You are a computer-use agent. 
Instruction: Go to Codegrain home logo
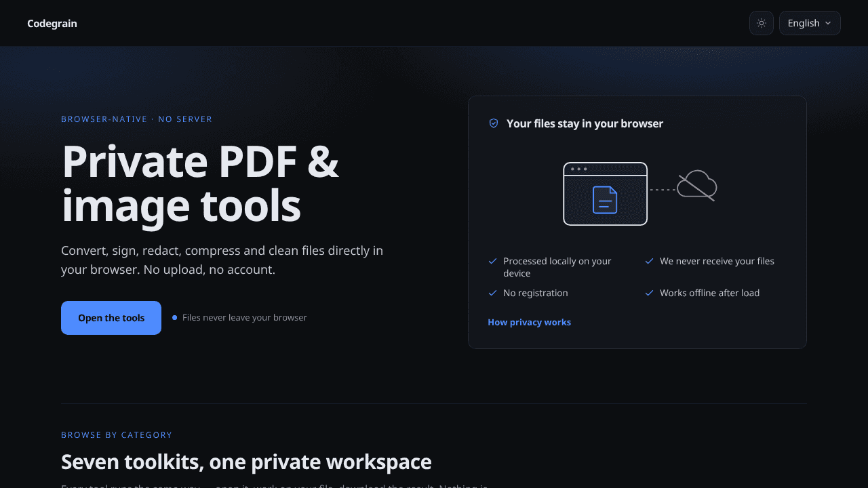52,24
